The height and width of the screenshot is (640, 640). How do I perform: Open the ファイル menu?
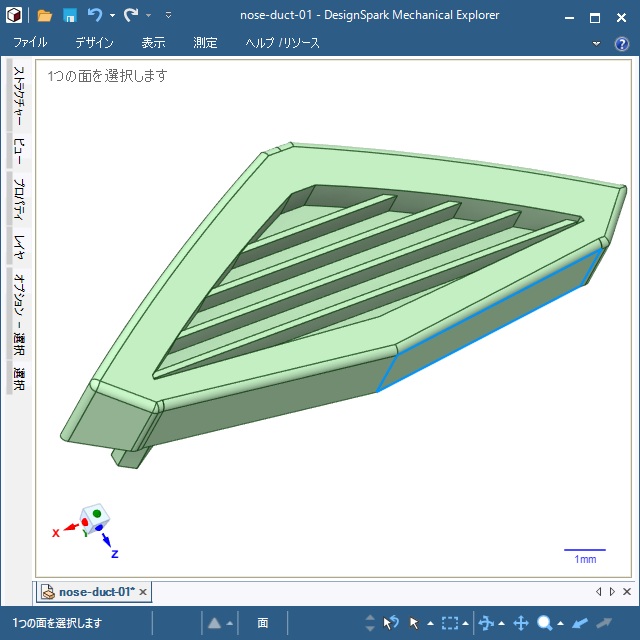30,43
